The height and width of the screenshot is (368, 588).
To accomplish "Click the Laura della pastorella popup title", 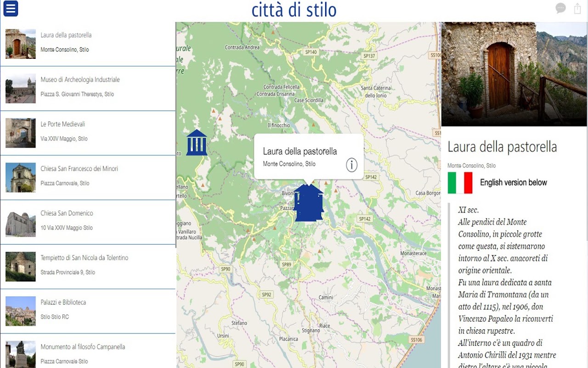I will pos(300,151).
